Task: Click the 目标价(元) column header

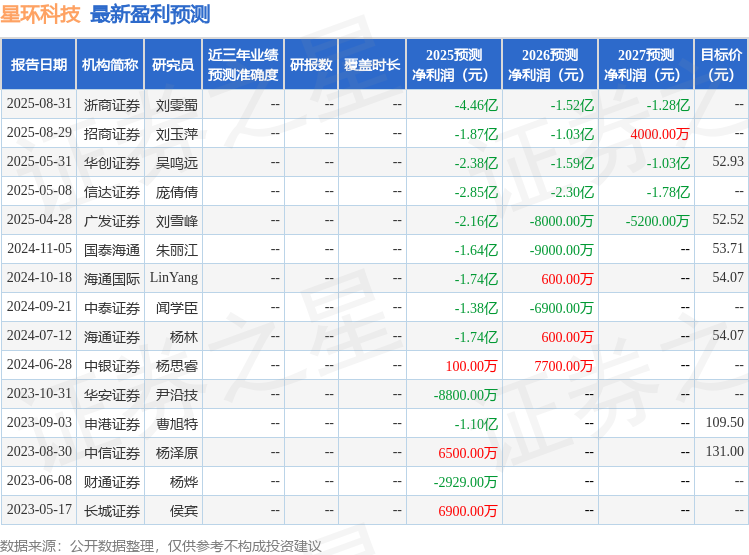Action: pyautogui.click(x=721, y=64)
